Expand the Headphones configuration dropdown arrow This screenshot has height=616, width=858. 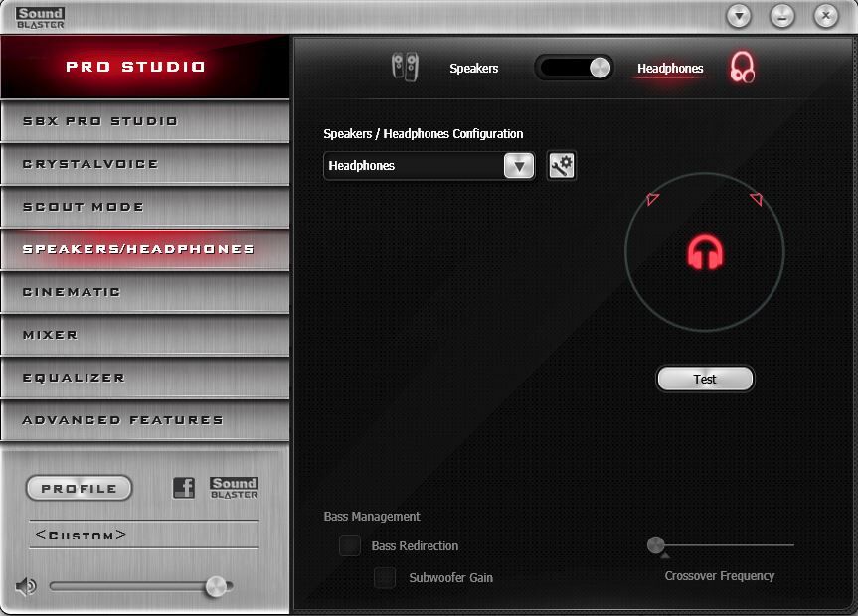(x=519, y=166)
